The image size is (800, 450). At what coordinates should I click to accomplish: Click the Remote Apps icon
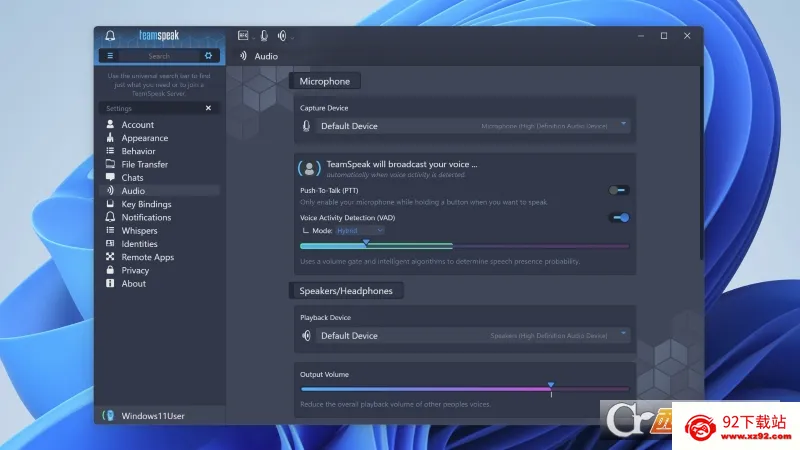[110, 257]
